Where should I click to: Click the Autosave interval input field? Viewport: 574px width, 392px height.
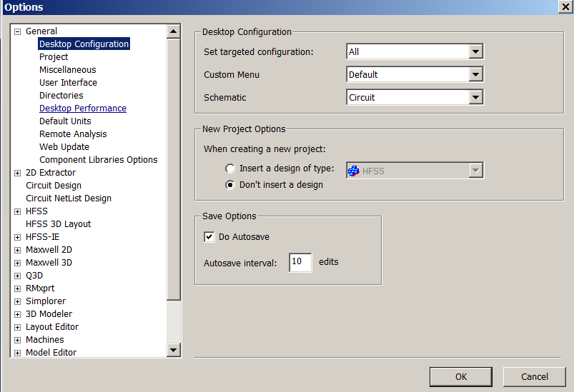click(300, 262)
